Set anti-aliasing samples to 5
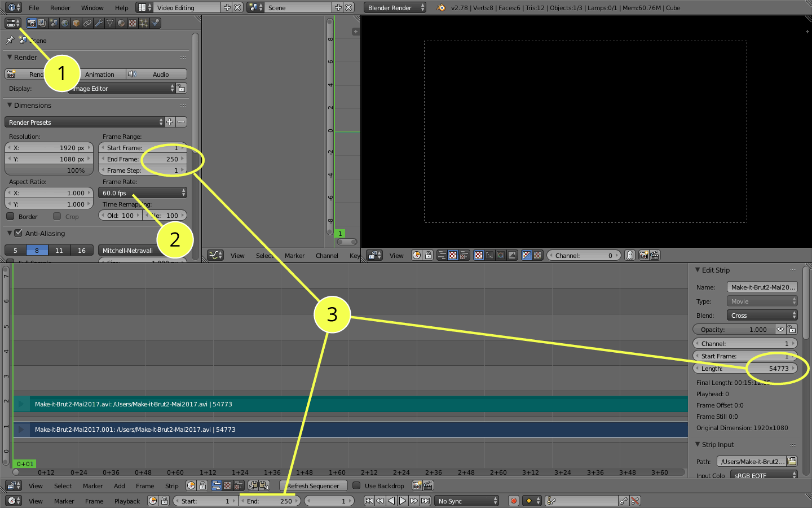The width and height of the screenshot is (812, 508). (15, 250)
